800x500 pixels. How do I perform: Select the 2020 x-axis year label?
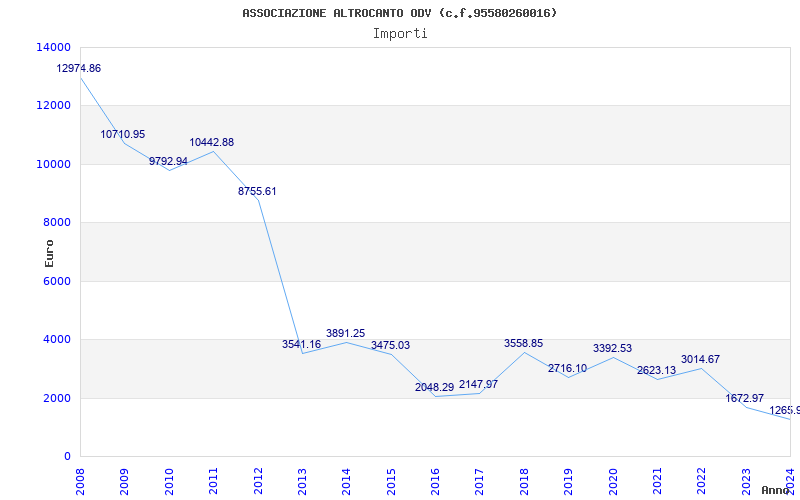tap(613, 479)
